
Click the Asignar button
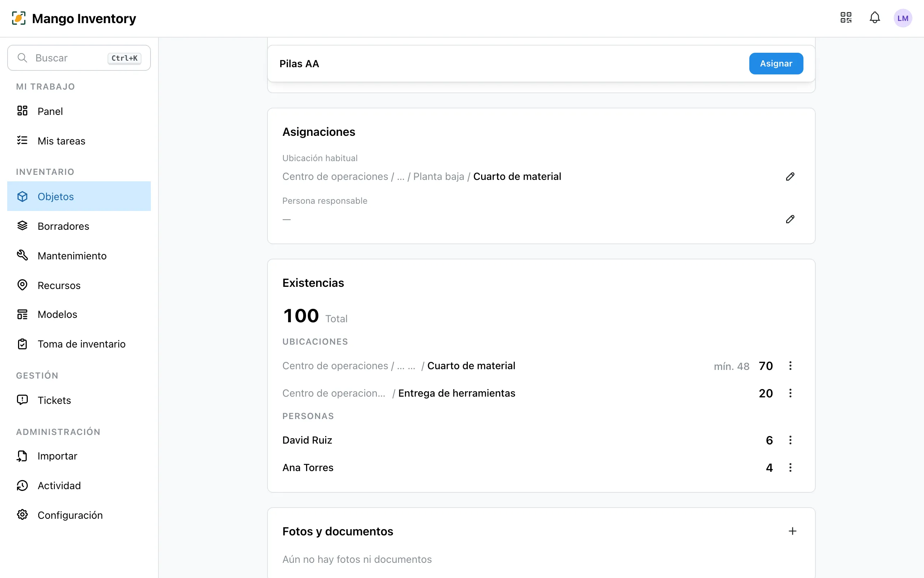point(776,64)
